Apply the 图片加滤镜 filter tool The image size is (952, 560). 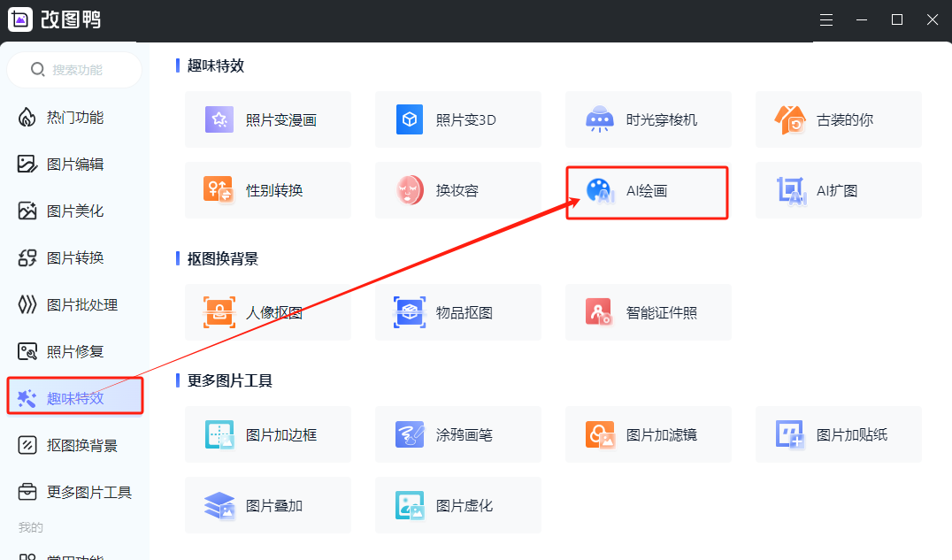click(x=648, y=434)
